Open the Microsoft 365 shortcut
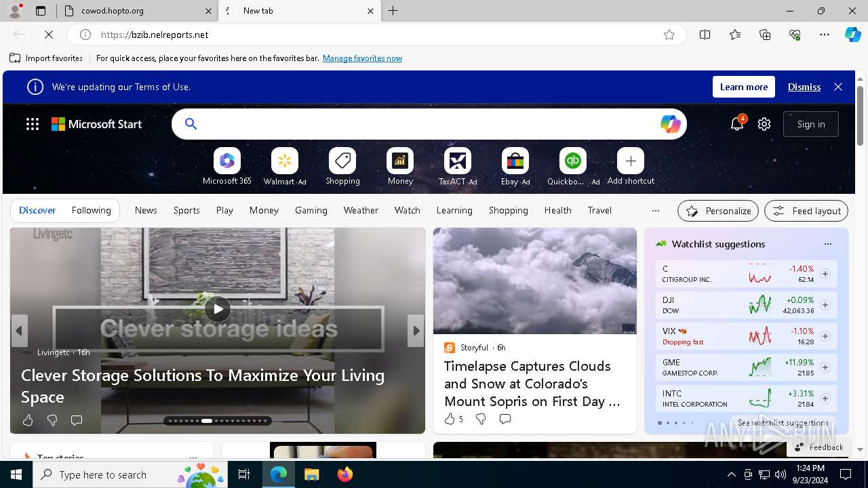This screenshot has height=488, width=868. click(226, 161)
